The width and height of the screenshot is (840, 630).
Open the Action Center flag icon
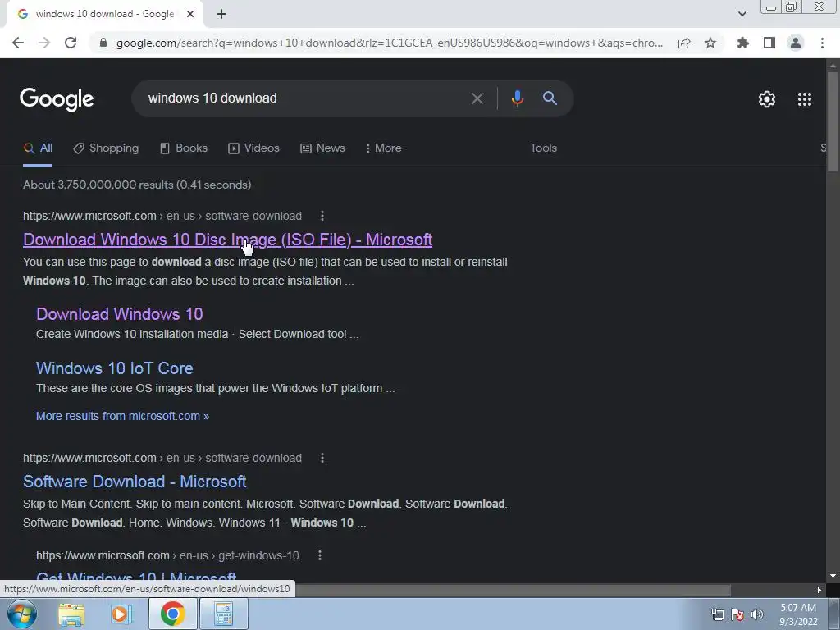click(x=737, y=614)
